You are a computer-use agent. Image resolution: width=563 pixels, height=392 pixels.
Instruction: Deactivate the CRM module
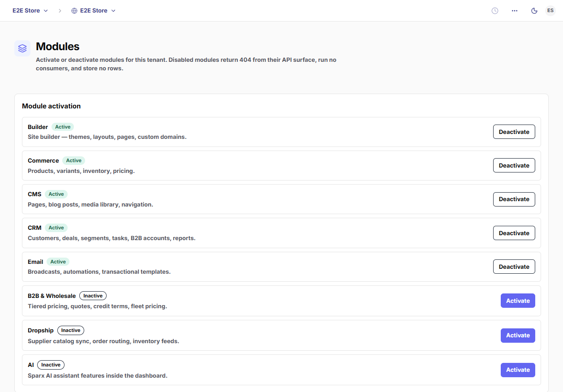(x=514, y=233)
